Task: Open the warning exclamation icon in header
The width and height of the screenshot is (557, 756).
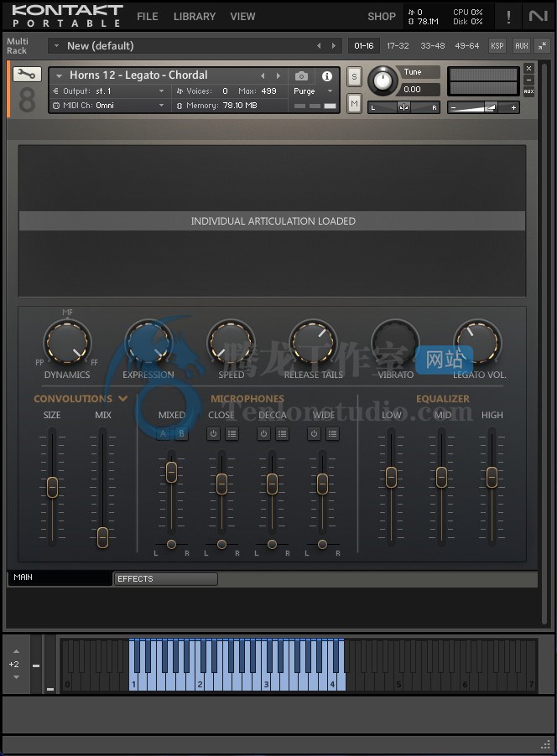Action: tap(508, 17)
